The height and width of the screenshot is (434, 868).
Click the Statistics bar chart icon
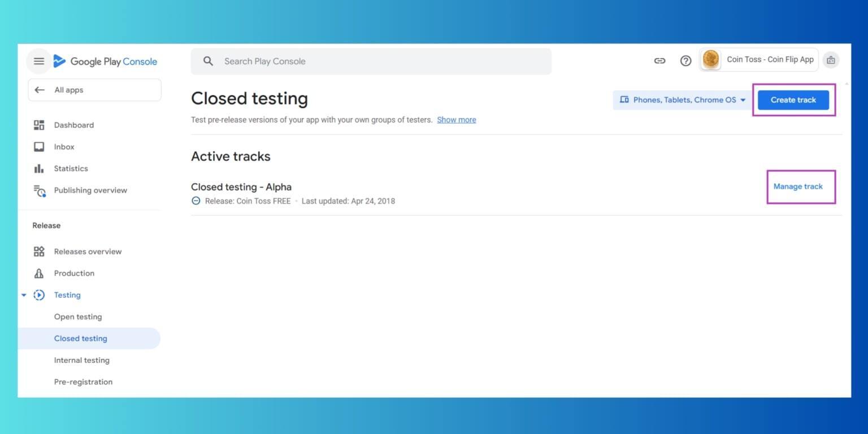click(x=39, y=168)
